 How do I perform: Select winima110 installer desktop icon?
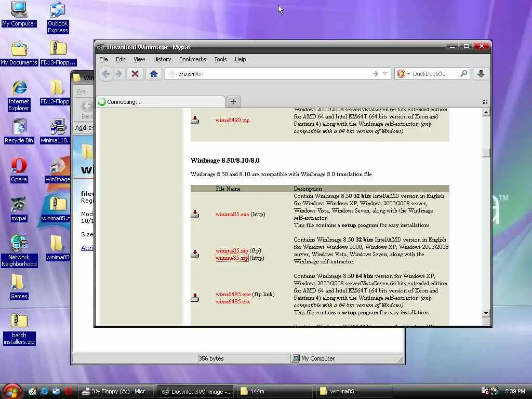(56, 131)
